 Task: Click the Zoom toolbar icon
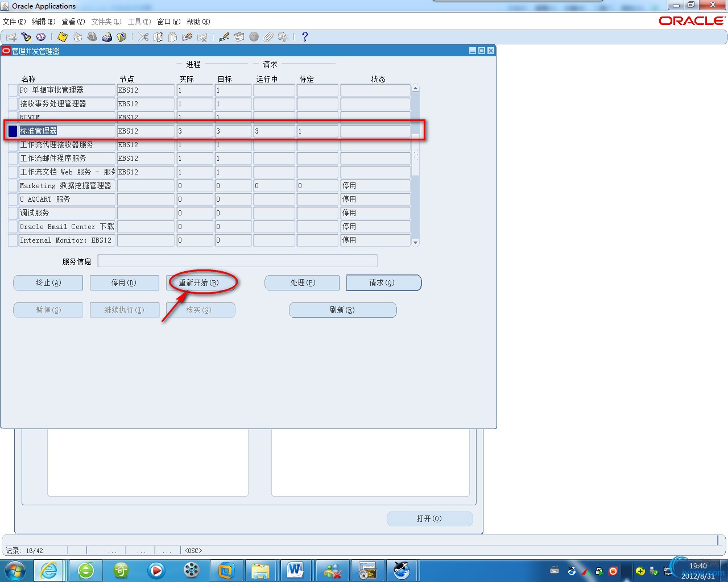click(x=239, y=37)
